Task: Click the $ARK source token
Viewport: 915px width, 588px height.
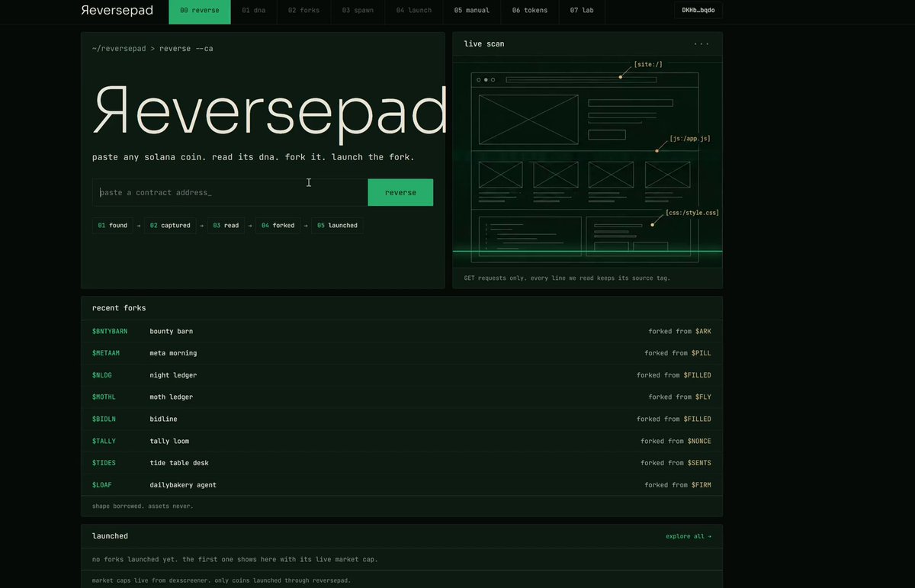Action: [x=703, y=331]
